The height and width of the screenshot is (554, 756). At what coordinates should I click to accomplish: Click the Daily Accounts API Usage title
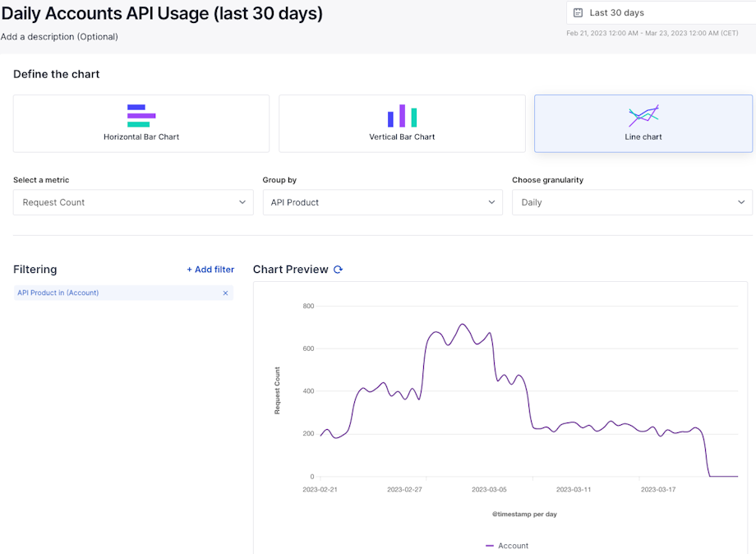[162, 14]
